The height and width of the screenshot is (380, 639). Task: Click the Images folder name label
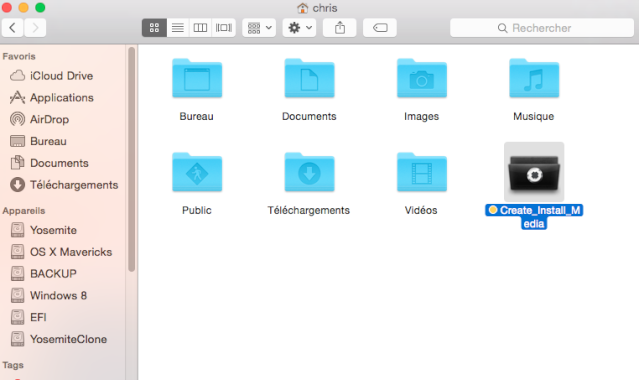[x=421, y=116]
